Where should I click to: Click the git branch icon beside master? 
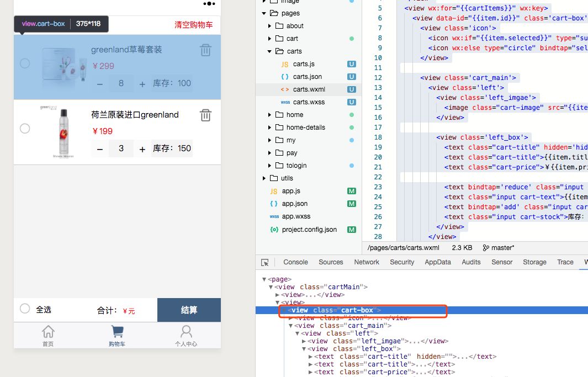click(486, 248)
